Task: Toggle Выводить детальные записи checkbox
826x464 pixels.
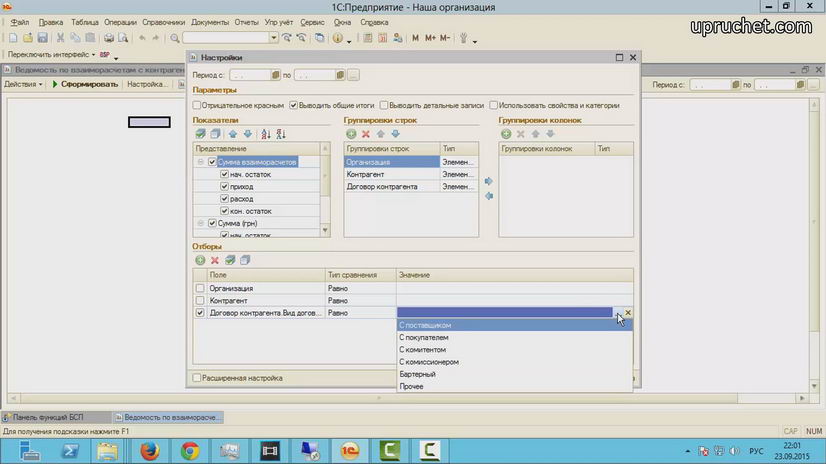Action: 384,105
